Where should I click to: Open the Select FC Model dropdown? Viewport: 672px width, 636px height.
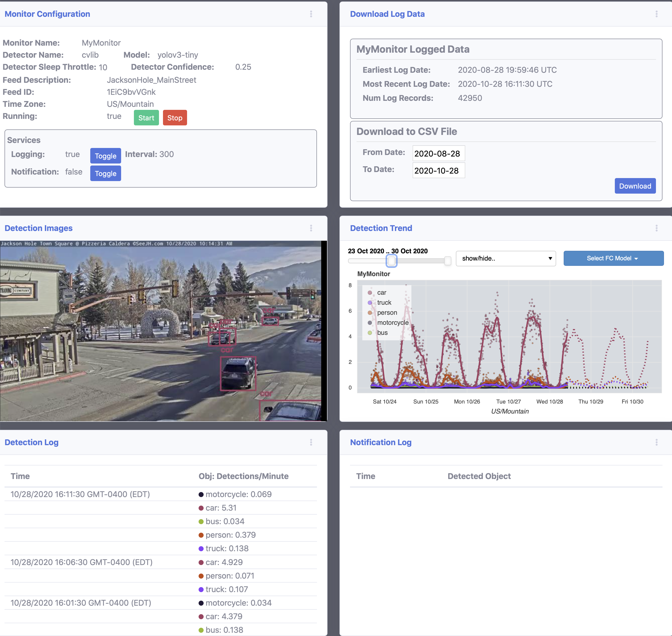pos(612,258)
